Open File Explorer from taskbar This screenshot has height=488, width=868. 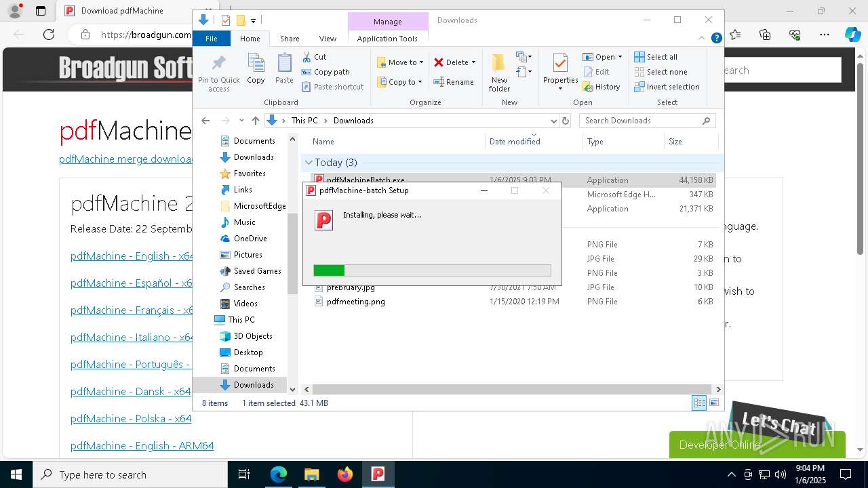click(x=311, y=474)
